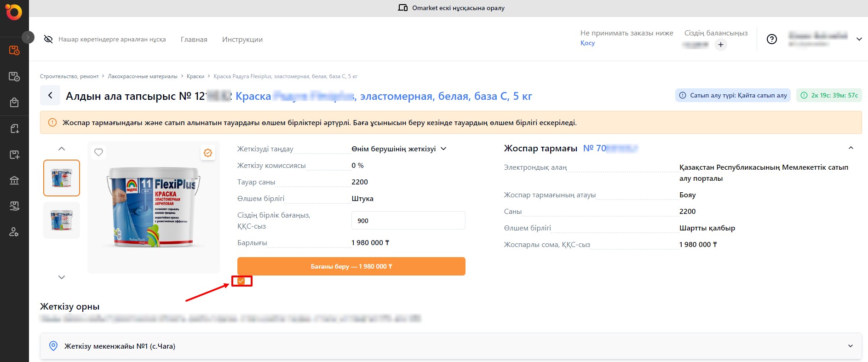Open the orange save-with-clock sidebar icon
Image resolution: width=868 pixels, height=362 pixels.
(14, 51)
